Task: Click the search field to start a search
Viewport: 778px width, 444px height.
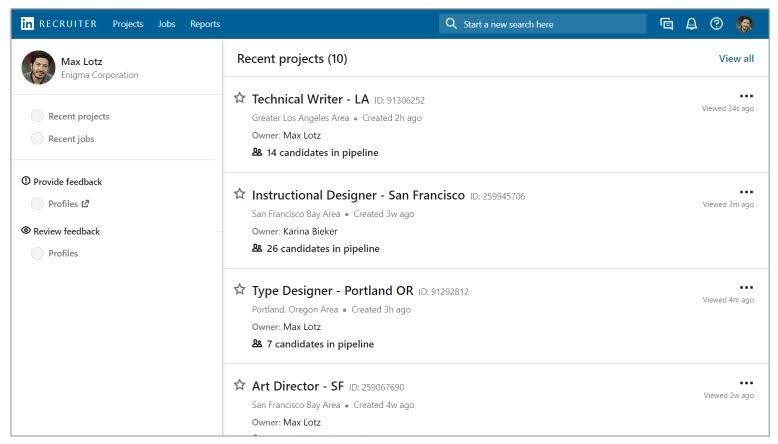Action: [x=543, y=24]
